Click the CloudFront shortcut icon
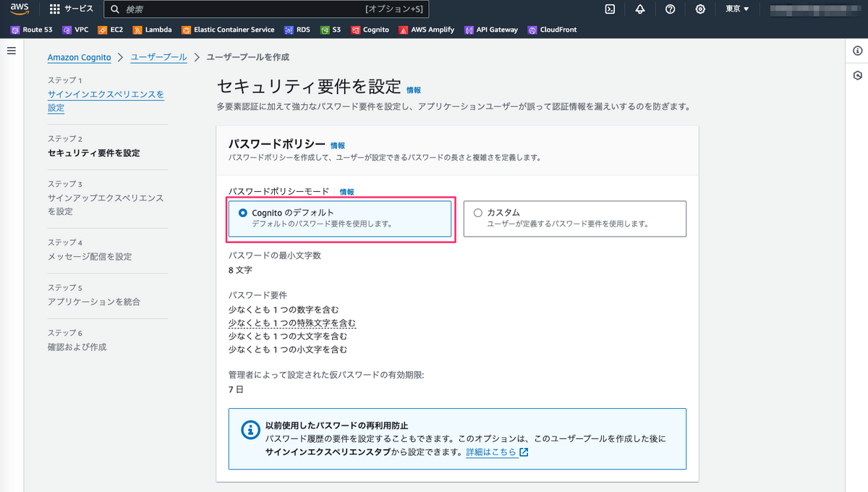Screen dimensions: 868x492 (533, 30)
